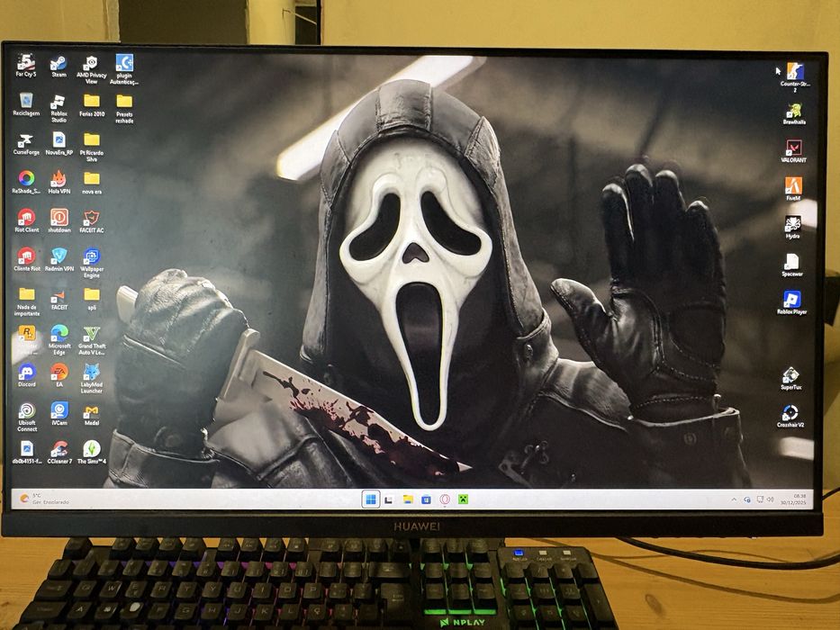Launch CCleaner 7 from the desktop
Viewport: 840px width, 630px height.
(59, 452)
